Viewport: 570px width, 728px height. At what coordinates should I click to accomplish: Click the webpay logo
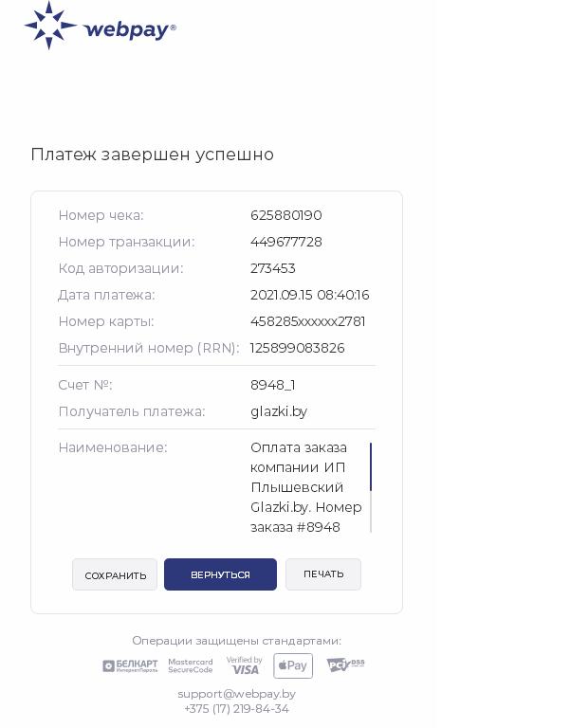tap(100, 26)
